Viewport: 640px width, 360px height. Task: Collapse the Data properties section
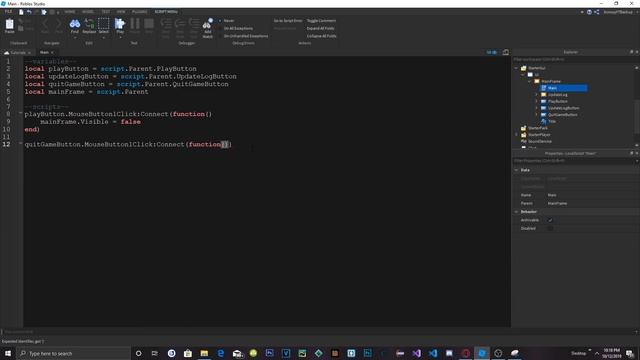516,170
